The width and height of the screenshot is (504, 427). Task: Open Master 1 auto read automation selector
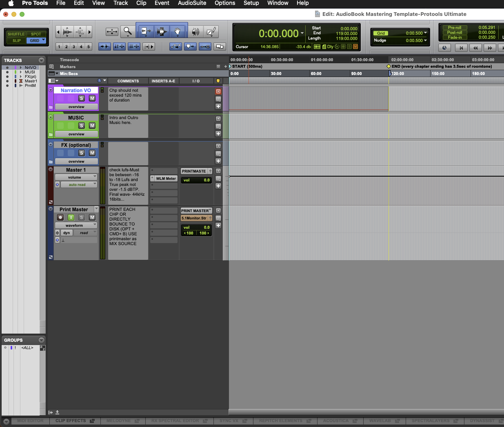pyautogui.click(x=79, y=185)
